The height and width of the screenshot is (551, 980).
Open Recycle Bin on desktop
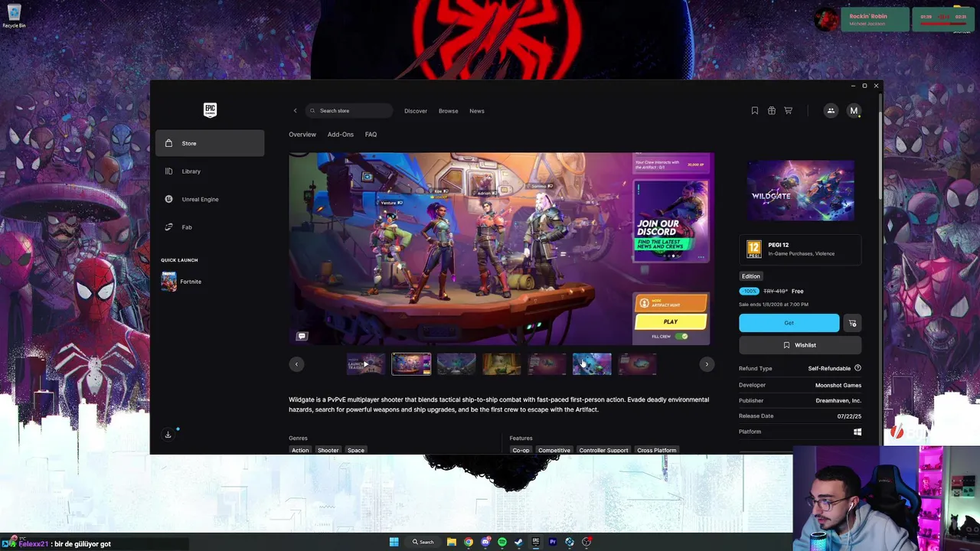tap(14, 16)
